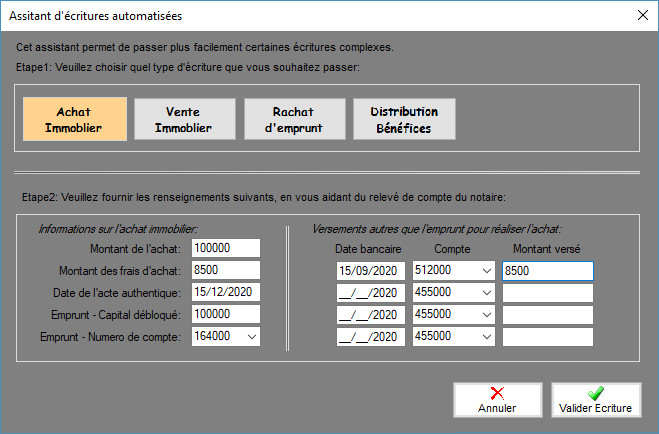
Task: Open the Emprunt Numero de compte dropdown
Action: tap(250, 337)
